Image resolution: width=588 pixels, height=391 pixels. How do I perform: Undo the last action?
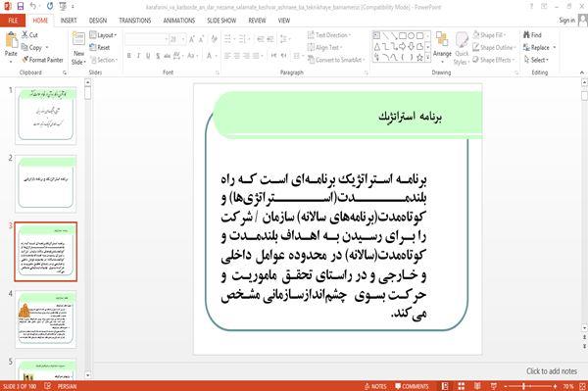(33, 7)
